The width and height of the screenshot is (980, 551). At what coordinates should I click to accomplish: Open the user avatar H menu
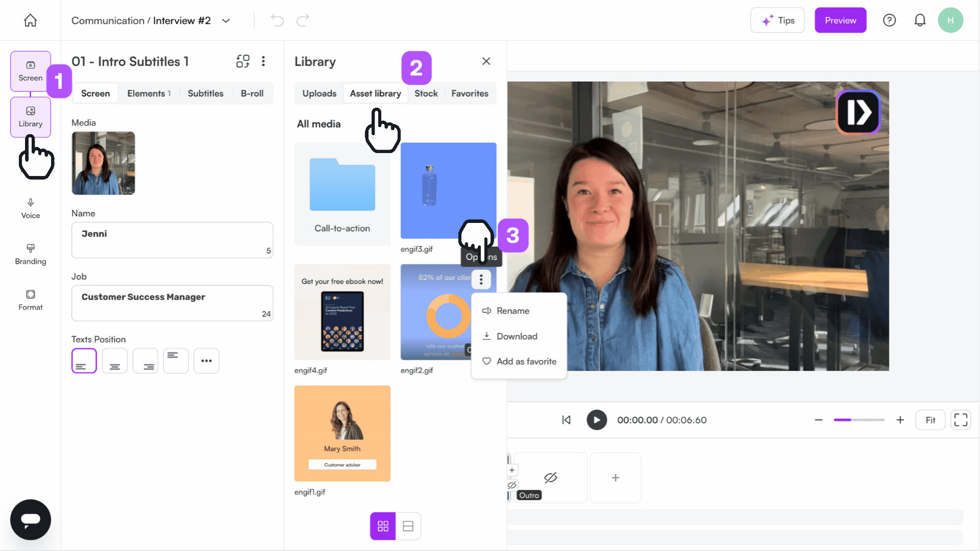click(950, 20)
